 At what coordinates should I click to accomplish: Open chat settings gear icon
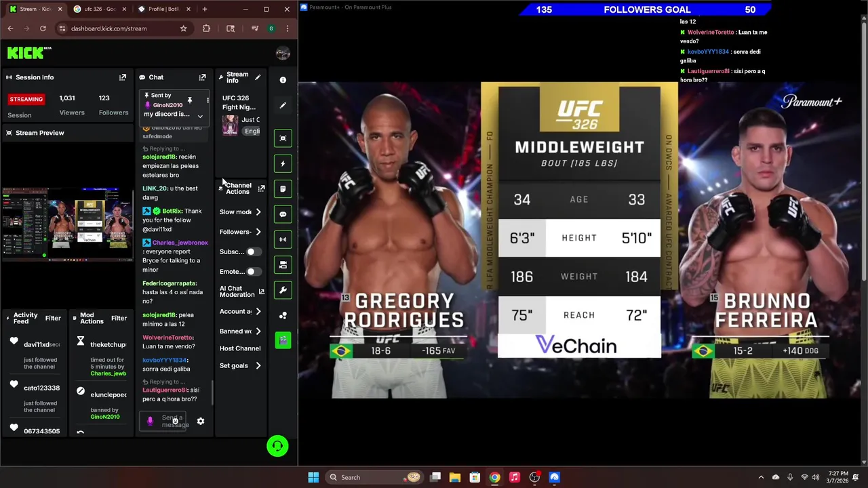(200, 421)
